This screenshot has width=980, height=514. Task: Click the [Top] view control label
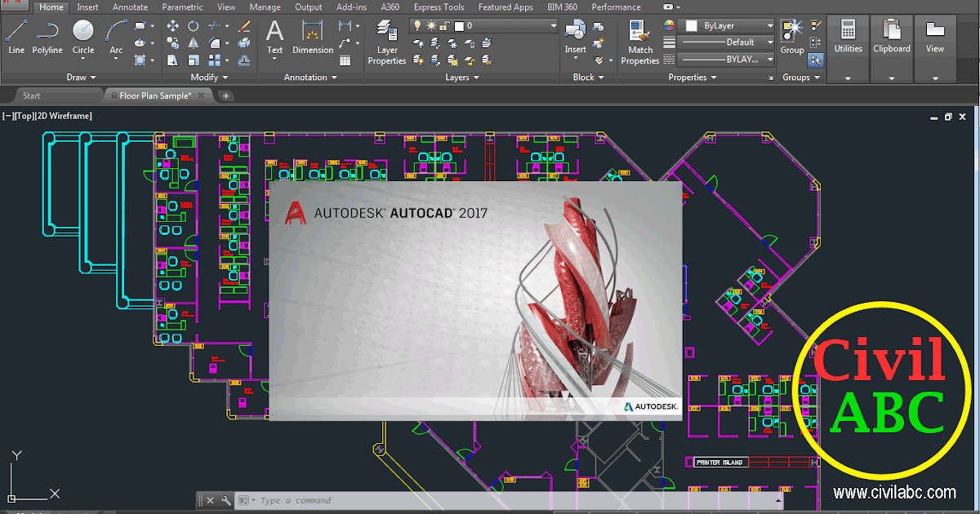(x=24, y=116)
